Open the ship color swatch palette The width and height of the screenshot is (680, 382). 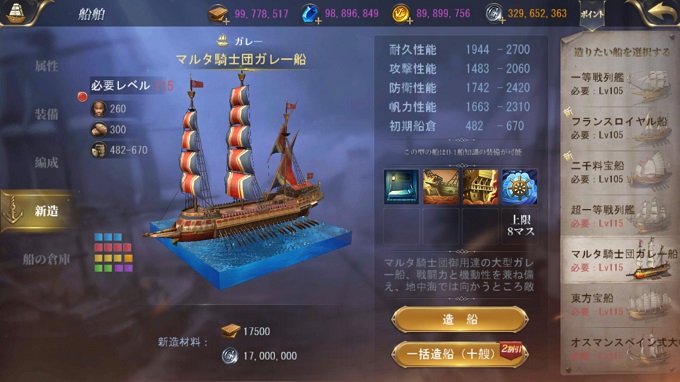[x=113, y=253]
